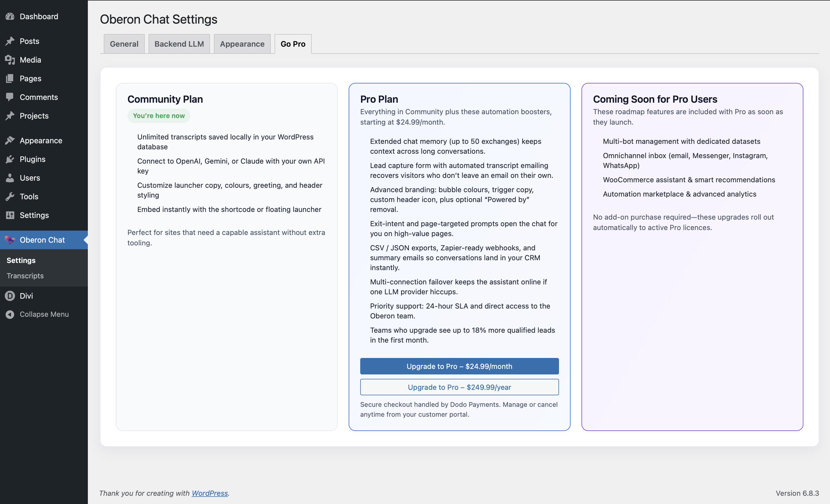Select Settings under Oberon Chat
Viewport: 830px width, 504px height.
(21, 260)
